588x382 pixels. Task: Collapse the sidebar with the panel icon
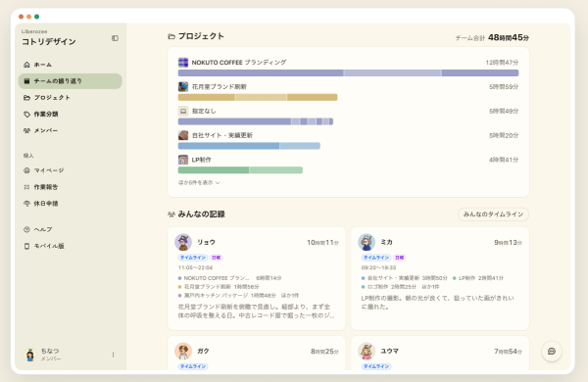pos(115,38)
